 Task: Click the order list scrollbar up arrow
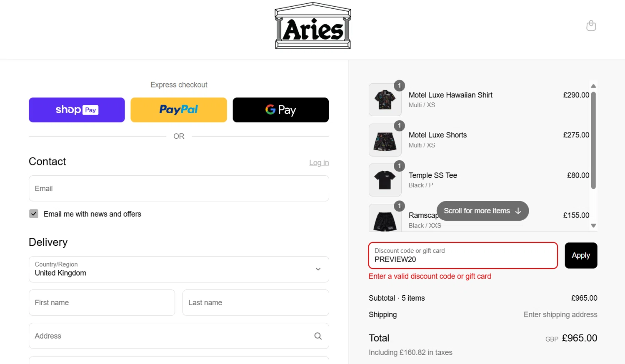click(593, 86)
